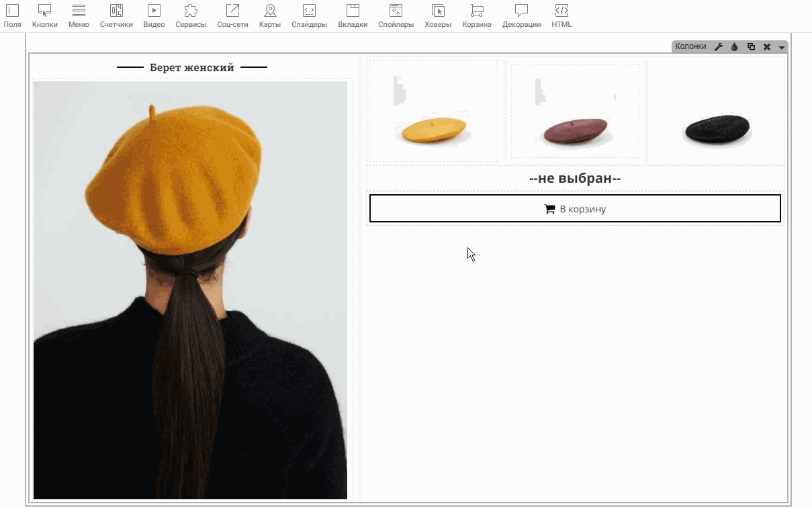The image size is (812, 508).
Task: Open the Сервисы widget category
Action: click(x=191, y=15)
